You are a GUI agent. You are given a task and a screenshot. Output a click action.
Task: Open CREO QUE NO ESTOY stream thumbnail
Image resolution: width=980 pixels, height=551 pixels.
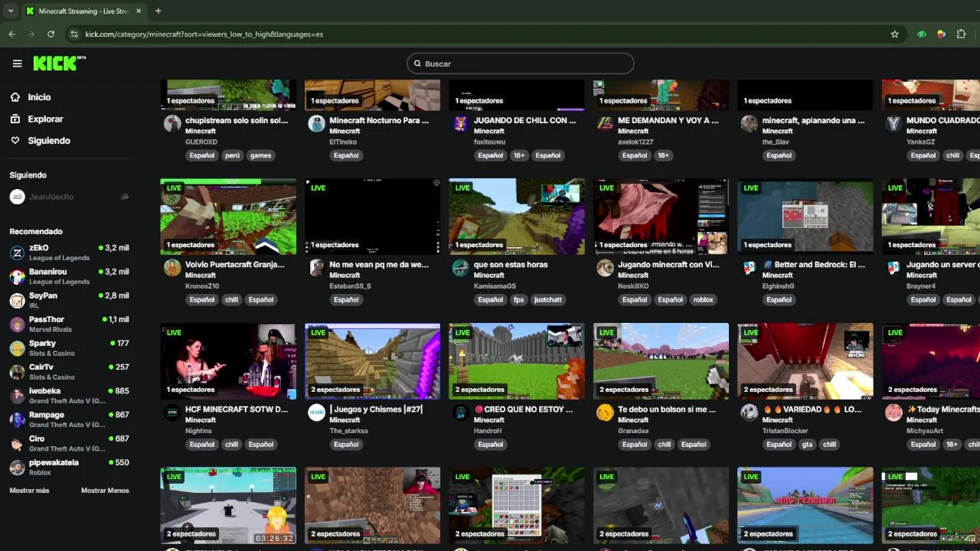point(517,361)
